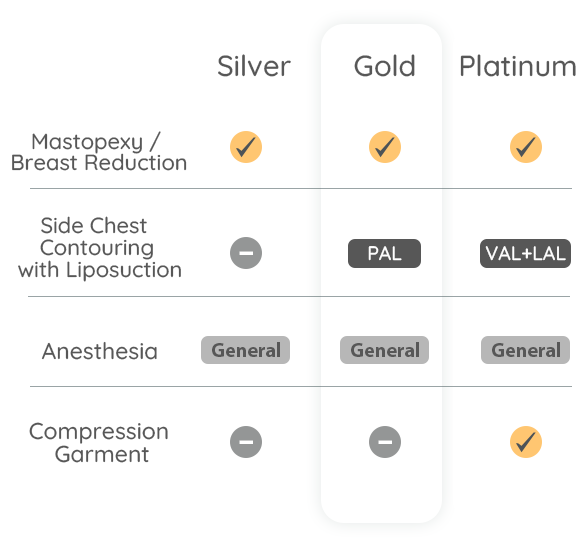Click Silver minus icon for Compression Garment
Screen dimensions: 585x547
(246, 442)
